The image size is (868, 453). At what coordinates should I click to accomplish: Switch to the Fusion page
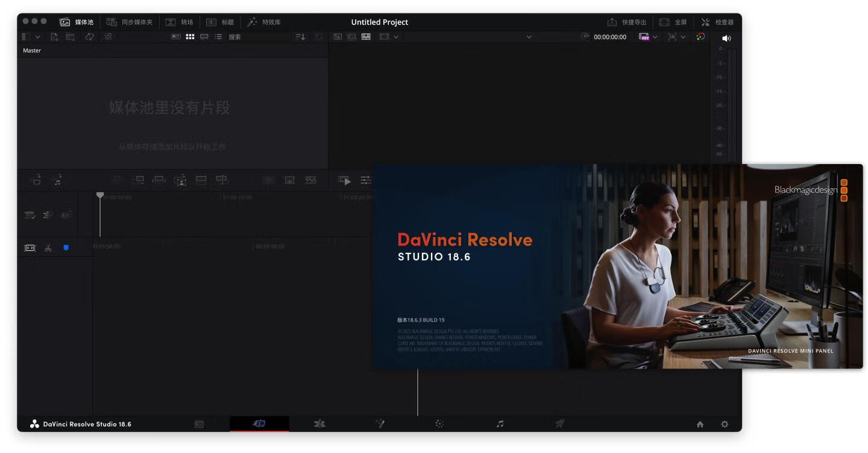380,424
